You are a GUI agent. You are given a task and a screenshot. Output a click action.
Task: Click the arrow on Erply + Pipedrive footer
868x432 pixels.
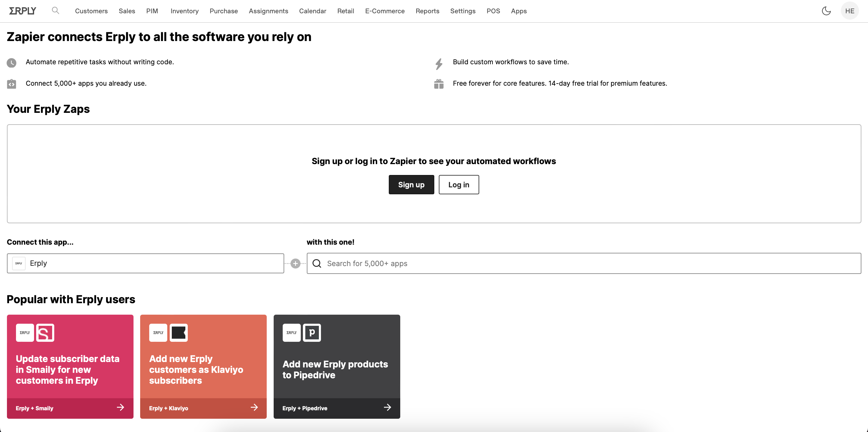[x=388, y=407]
